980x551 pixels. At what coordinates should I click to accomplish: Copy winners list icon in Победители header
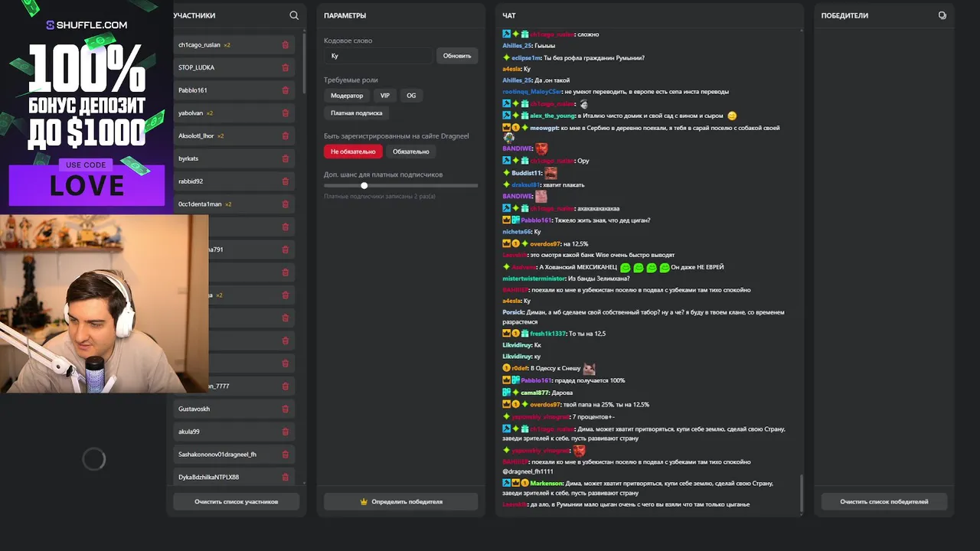point(942,15)
